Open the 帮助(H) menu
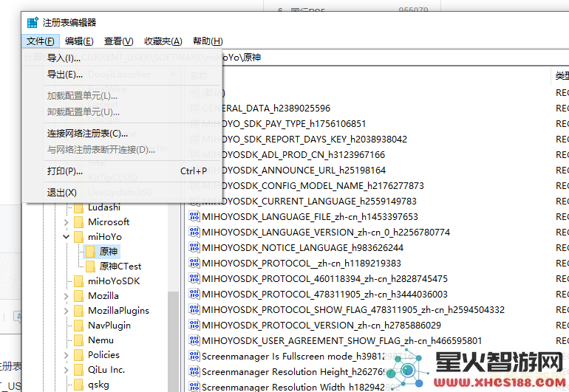The width and height of the screenshot is (569, 392). 208,41
